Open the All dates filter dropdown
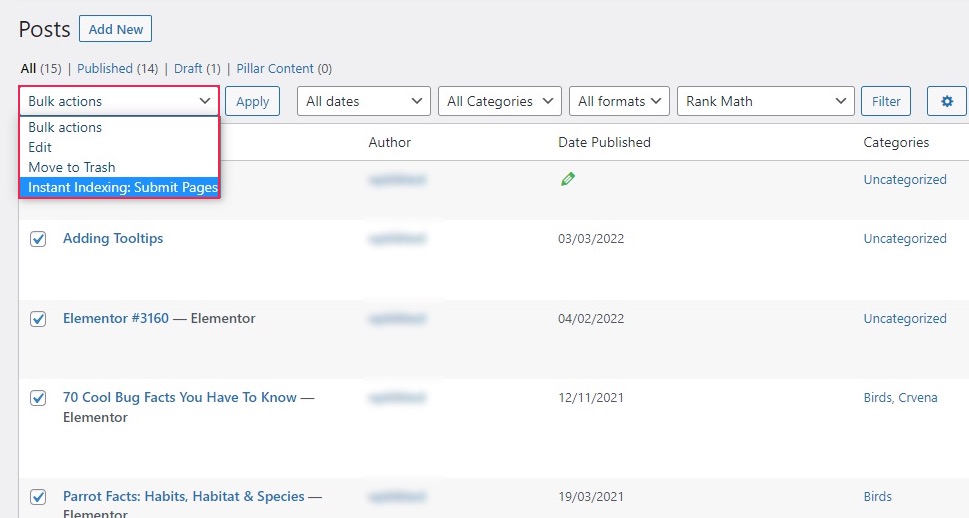Screen dimensions: 969x518 click(x=363, y=101)
